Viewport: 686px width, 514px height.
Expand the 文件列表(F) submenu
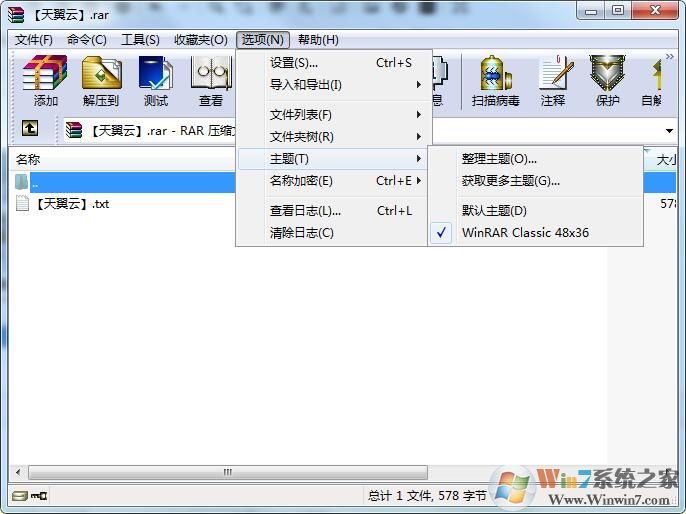[332, 115]
